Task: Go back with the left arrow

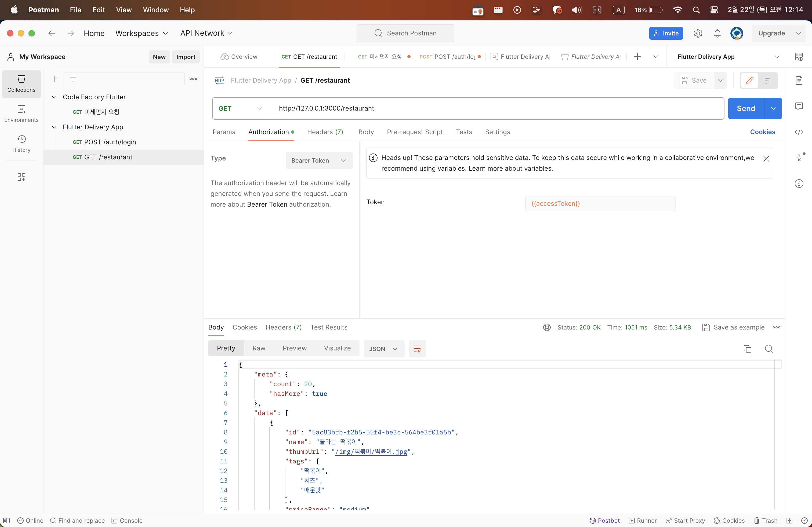Action: pyautogui.click(x=52, y=33)
